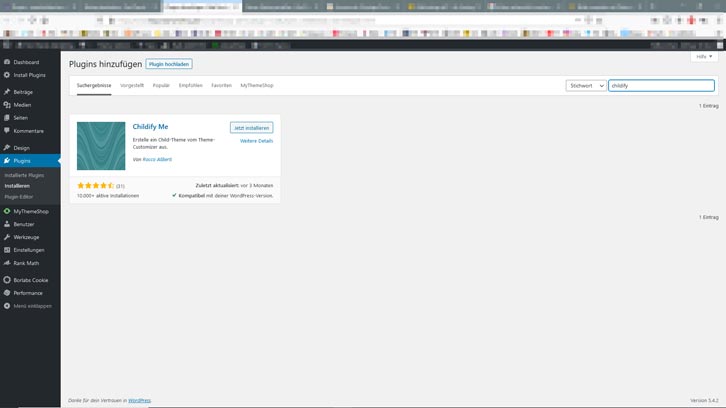The height and width of the screenshot is (408, 726).
Task: Click the Kommentare speech bubble icon
Action: click(7, 131)
